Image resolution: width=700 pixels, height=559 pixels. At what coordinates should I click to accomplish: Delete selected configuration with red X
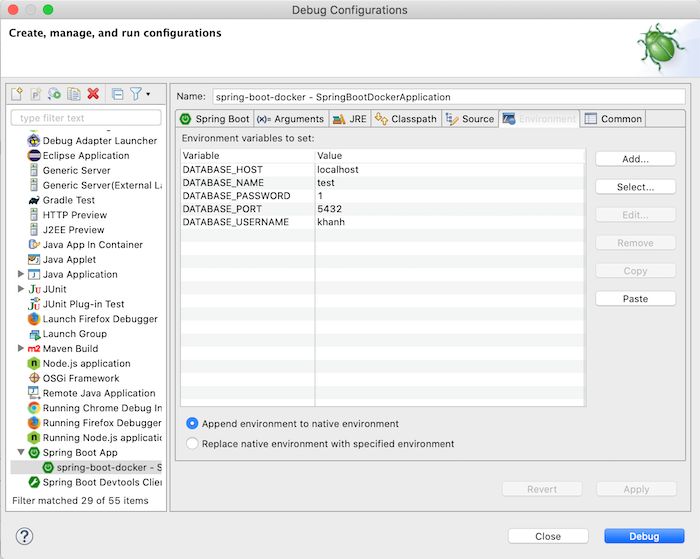click(x=93, y=94)
